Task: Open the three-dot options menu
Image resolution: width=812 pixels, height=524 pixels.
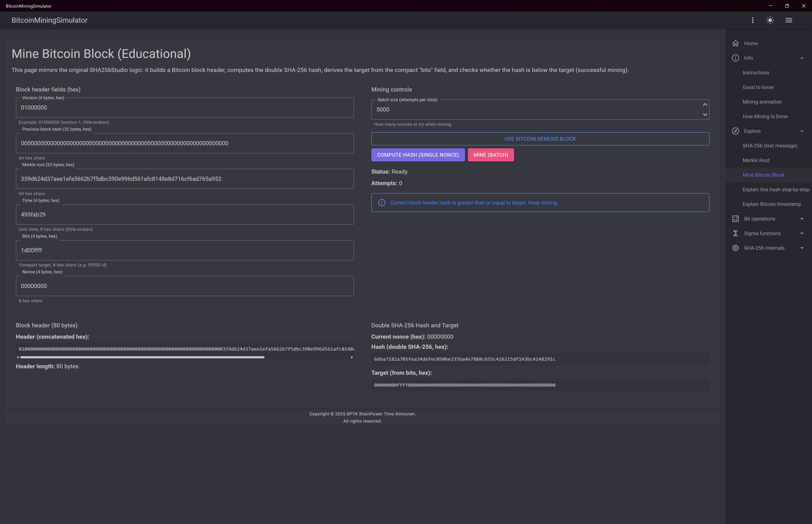Action: [752, 20]
